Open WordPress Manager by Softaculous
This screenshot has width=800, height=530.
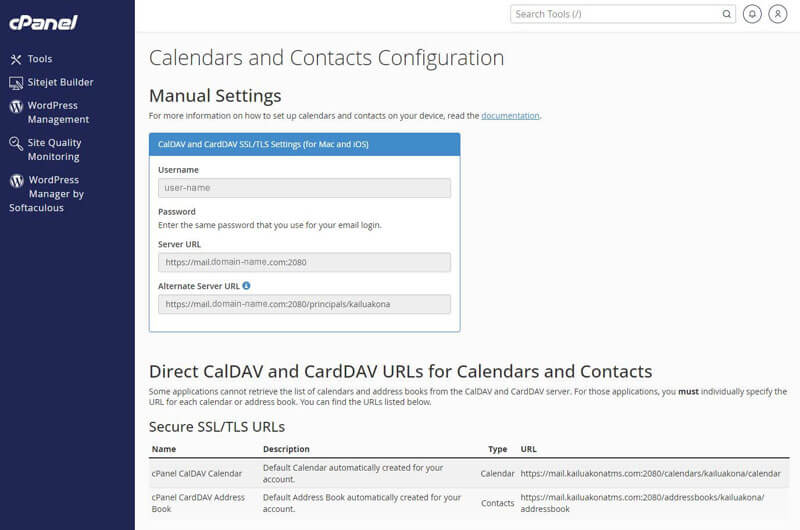point(46,194)
